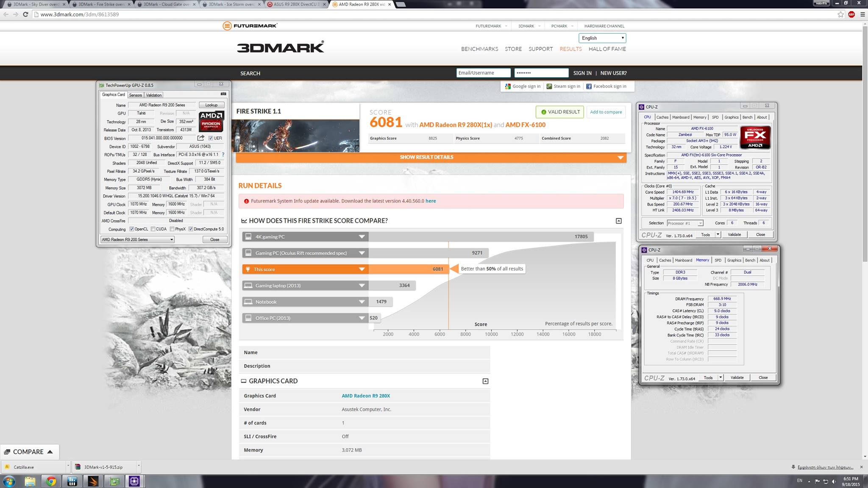Open the Adblock Plus extension icon

pos(851,14)
